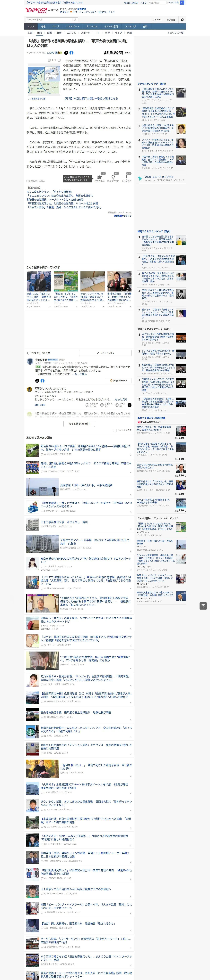The image size is (210, 980).
Task: Click the web search input field
Action: tap(157, 3)
